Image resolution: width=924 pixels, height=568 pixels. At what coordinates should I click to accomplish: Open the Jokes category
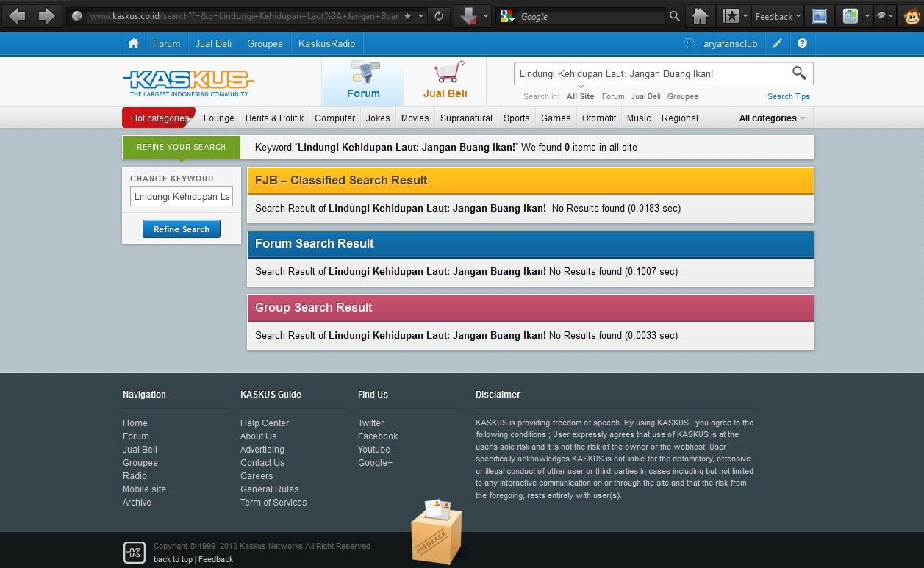click(x=378, y=118)
